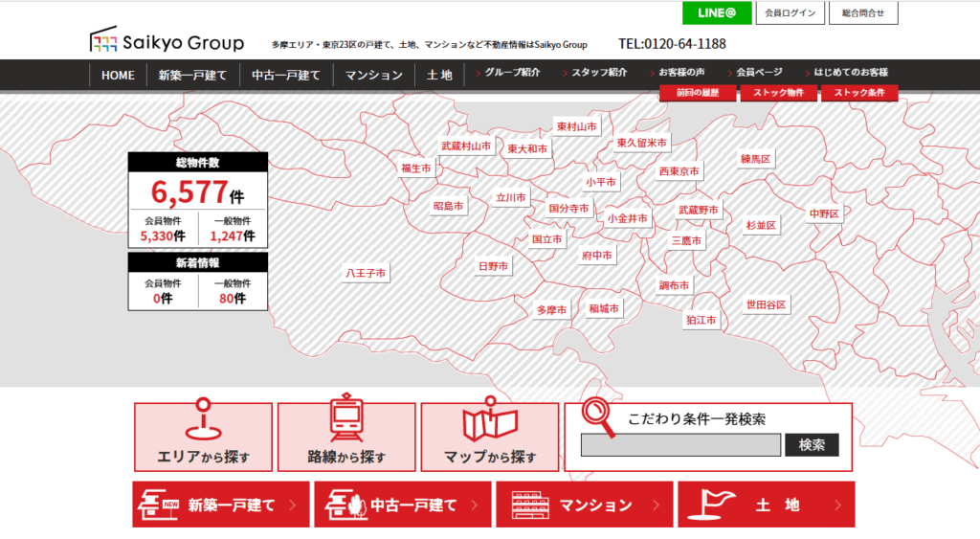
Task: Click the red ストック条件 button
Action: point(859,93)
